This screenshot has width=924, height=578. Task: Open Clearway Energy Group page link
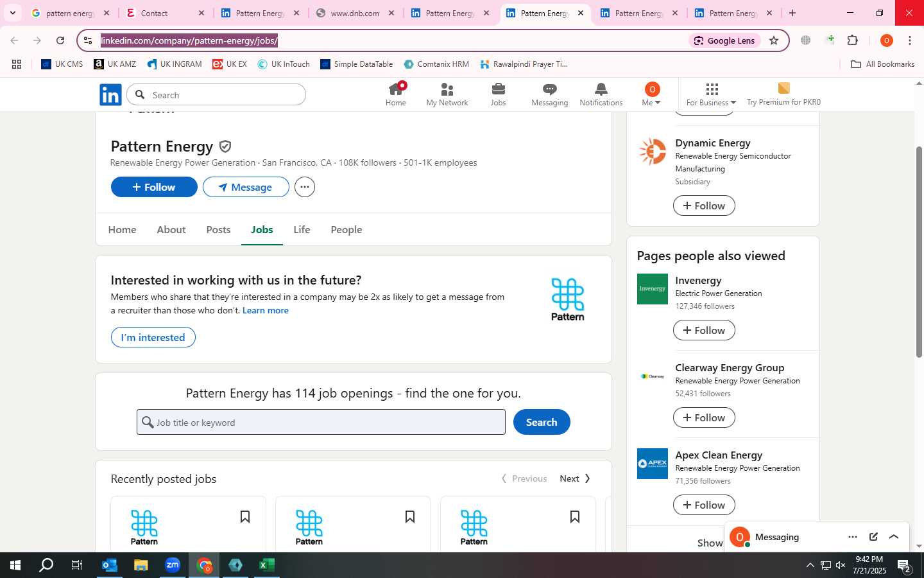[730, 367]
